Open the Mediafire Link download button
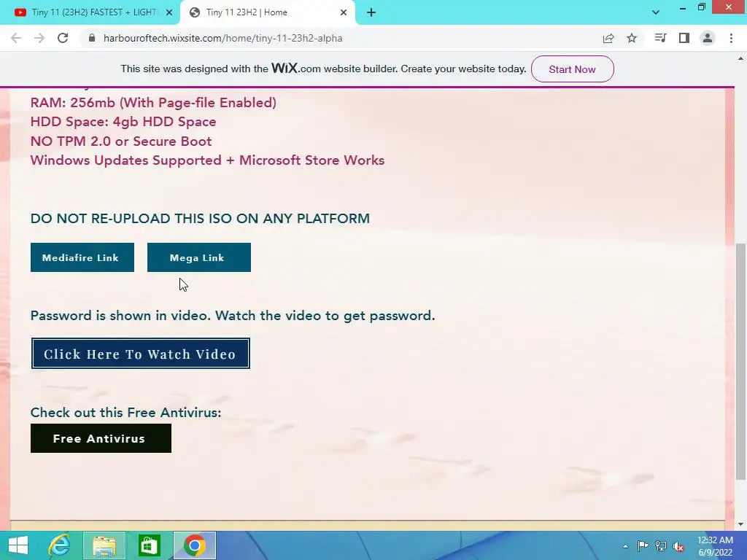Viewport: 747px width, 560px height. click(x=82, y=257)
